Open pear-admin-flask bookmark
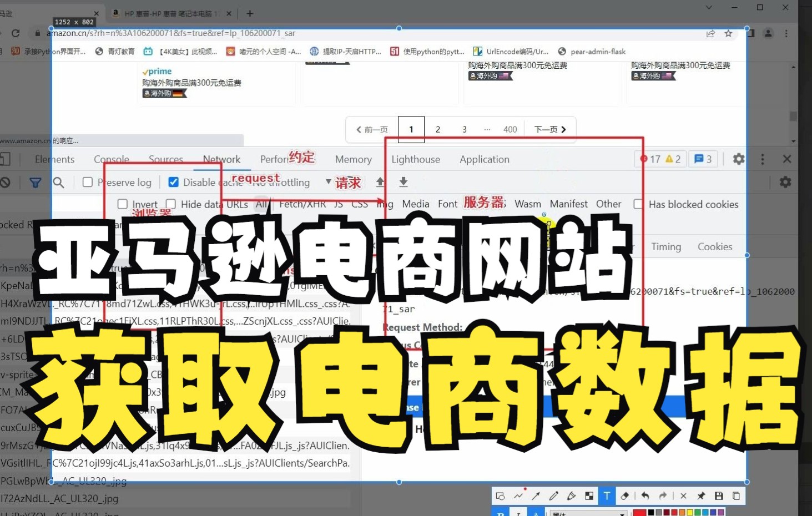The image size is (812, 516). point(592,52)
